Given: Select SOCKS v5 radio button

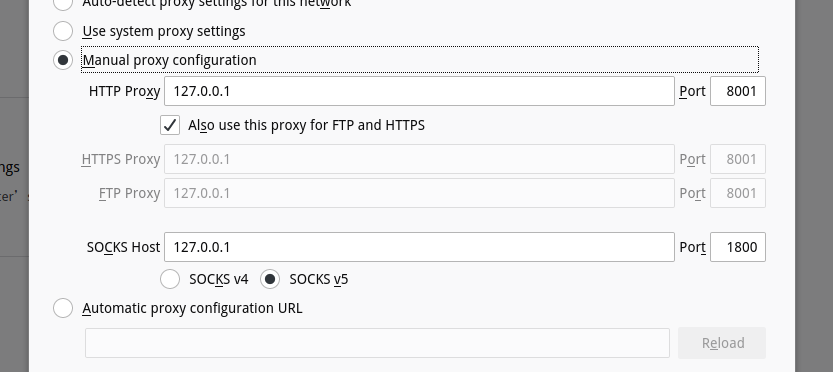Looking at the screenshot, I should click(270, 279).
